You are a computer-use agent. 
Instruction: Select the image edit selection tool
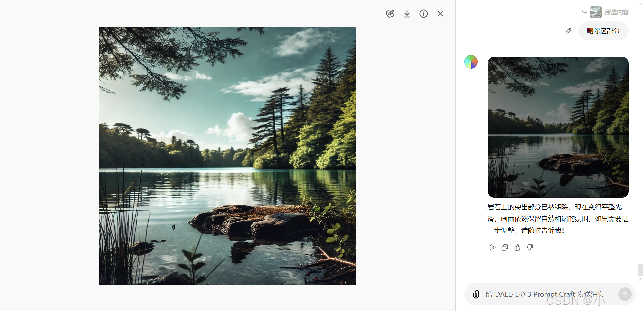click(390, 14)
